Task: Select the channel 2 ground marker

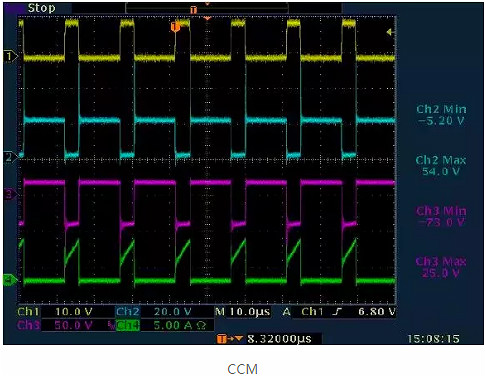Action: (x=9, y=157)
